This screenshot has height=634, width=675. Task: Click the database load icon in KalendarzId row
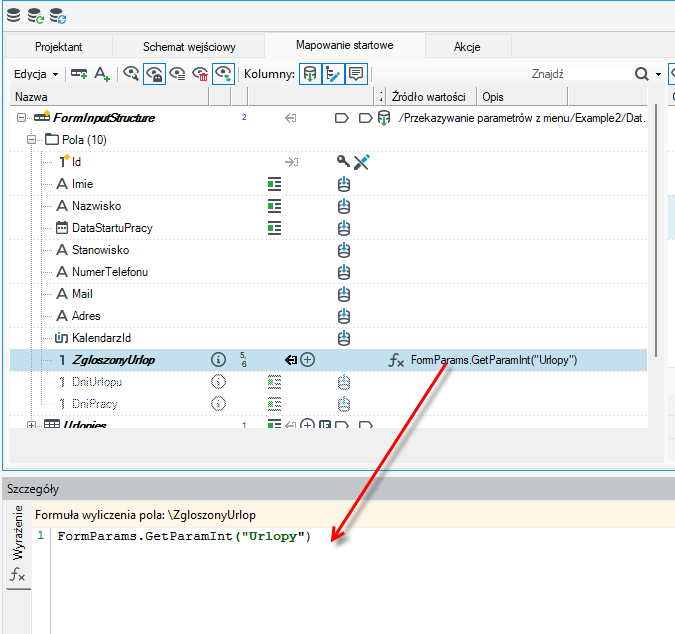[344, 337]
